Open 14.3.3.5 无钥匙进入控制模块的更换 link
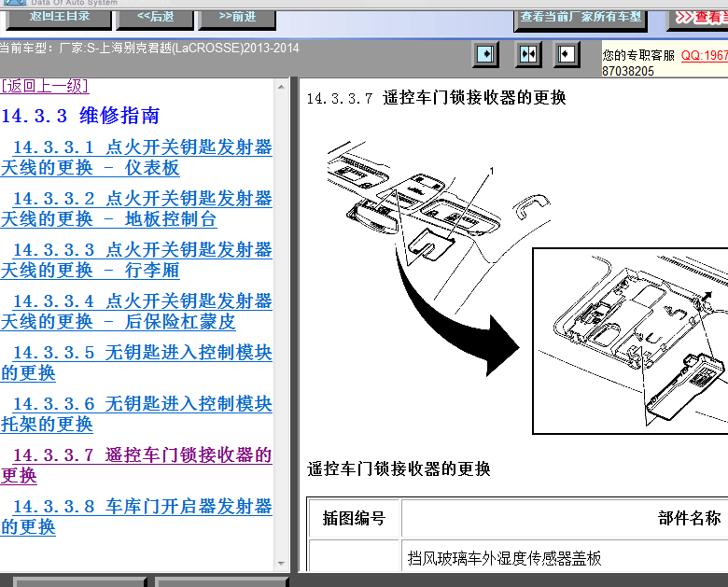The width and height of the screenshot is (728, 587). coord(136,363)
